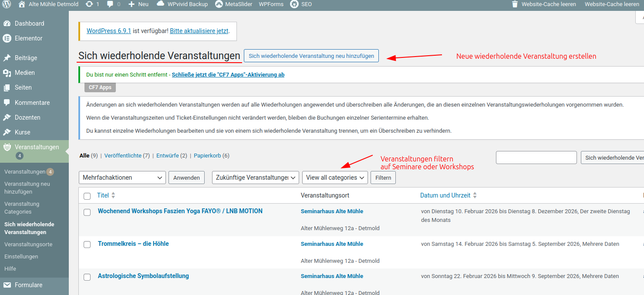Click the trash icon for Website-Cache leeren
644x295 pixels.
pyautogui.click(x=515, y=4)
